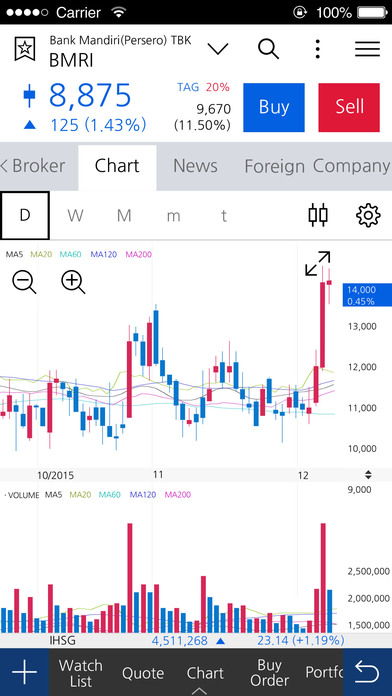Open the stock search magnifier
This screenshot has height=696, width=392.
click(269, 49)
